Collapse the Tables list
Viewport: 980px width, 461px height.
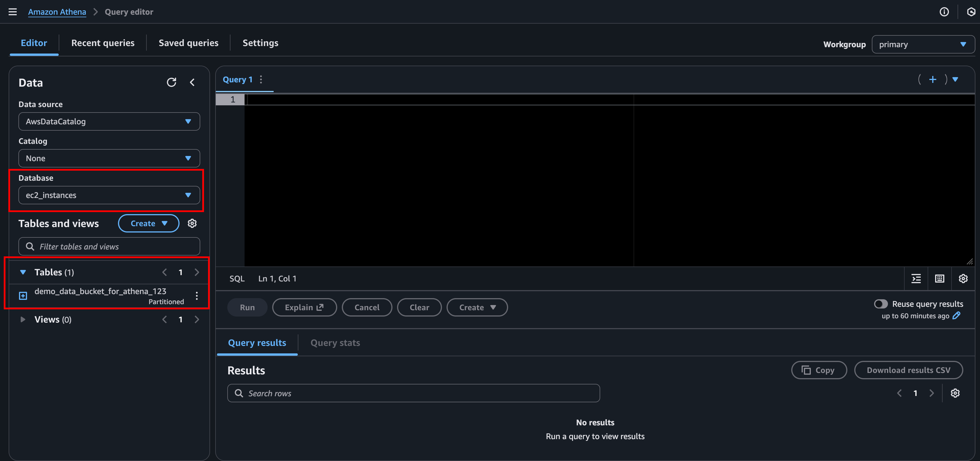pos(23,272)
